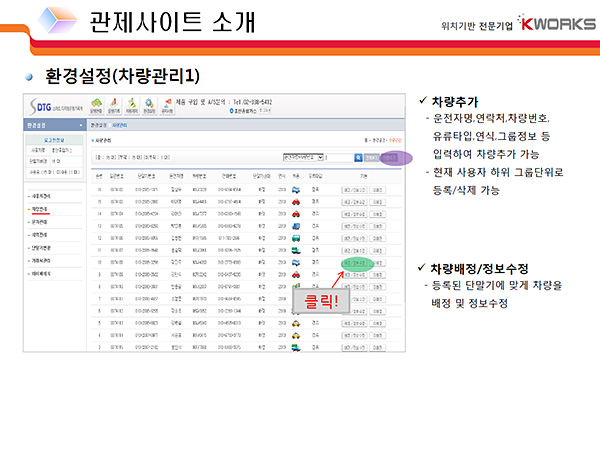Click the yellow taxi icon in row 5

pyautogui.click(x=296, y=323)
